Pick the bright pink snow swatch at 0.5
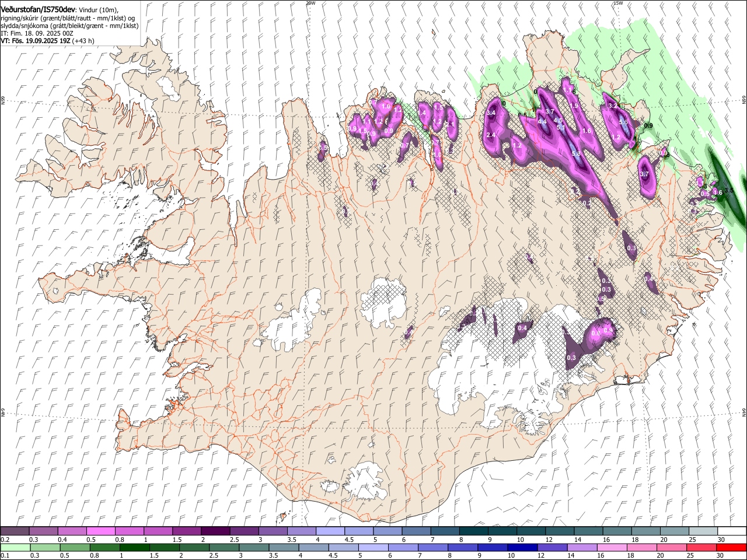 (101, 531)
